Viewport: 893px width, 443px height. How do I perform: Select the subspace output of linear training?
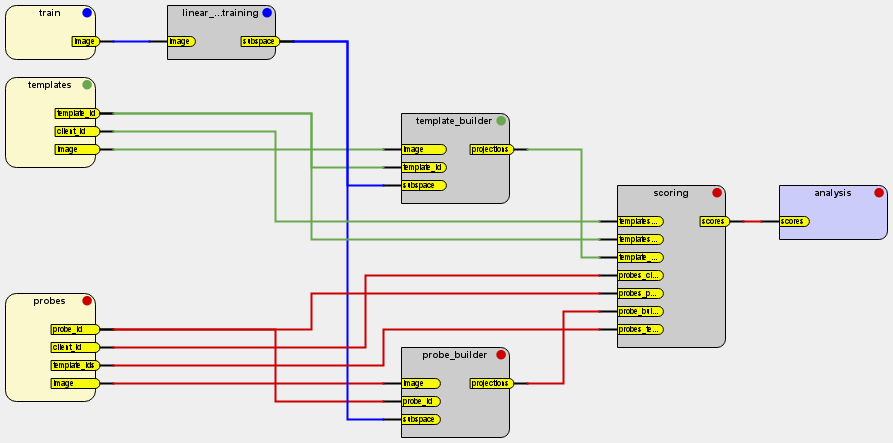(x=260, y=42)
